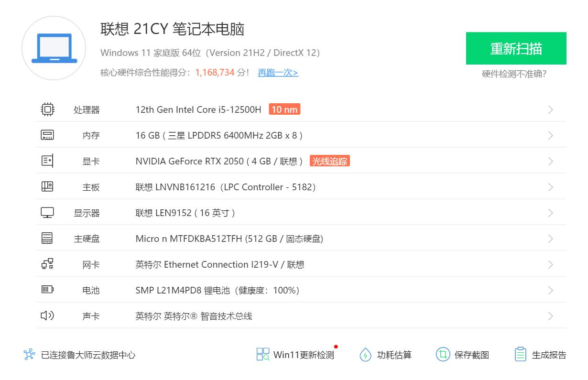
Task: Select the 12th Gen Intel Core i5-12500H text
Action: (x=198, y=109)
